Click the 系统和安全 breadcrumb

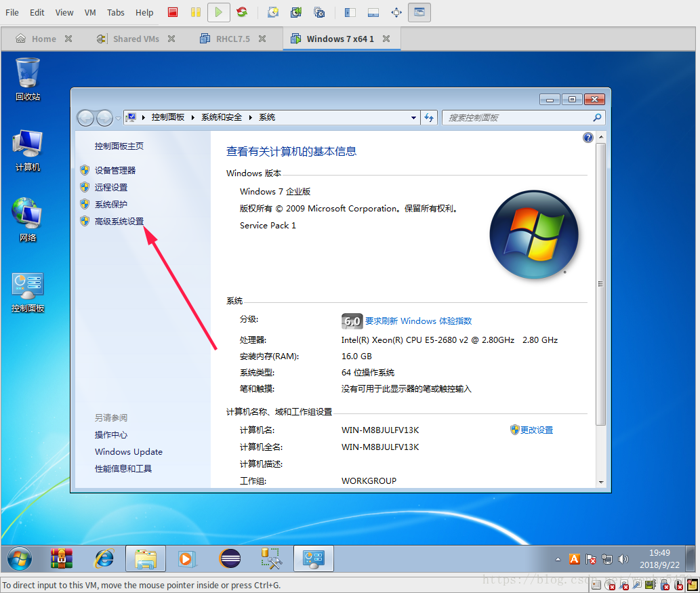222,117
